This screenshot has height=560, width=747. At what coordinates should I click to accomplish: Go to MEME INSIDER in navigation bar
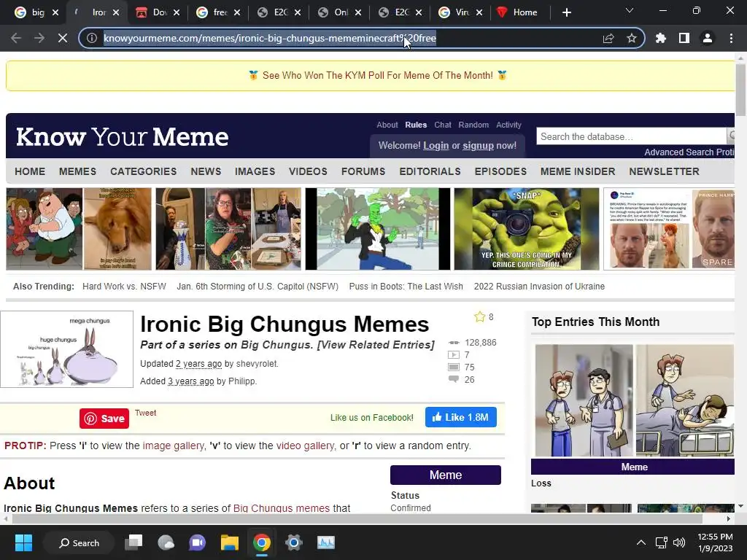578,171
